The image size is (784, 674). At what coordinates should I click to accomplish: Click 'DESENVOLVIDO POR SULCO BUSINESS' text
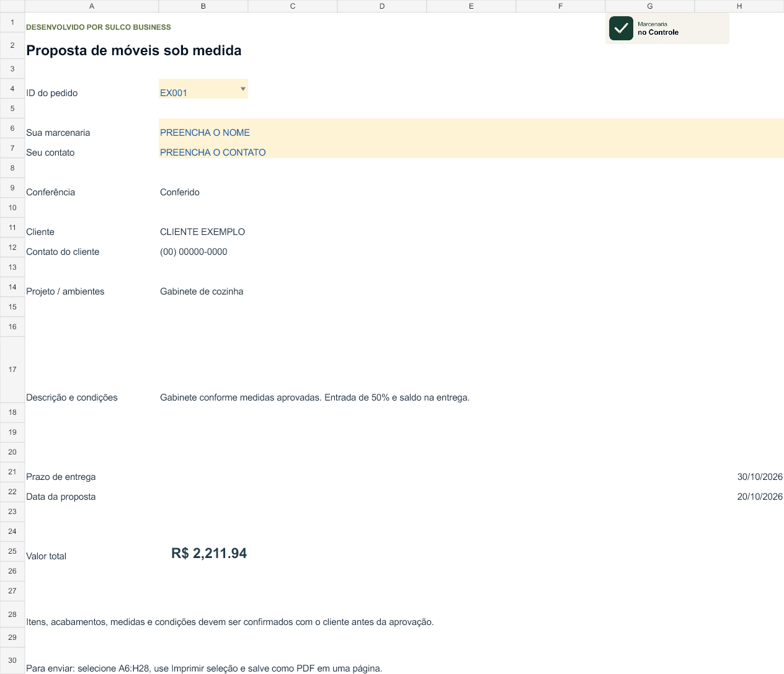pos(99,27)
